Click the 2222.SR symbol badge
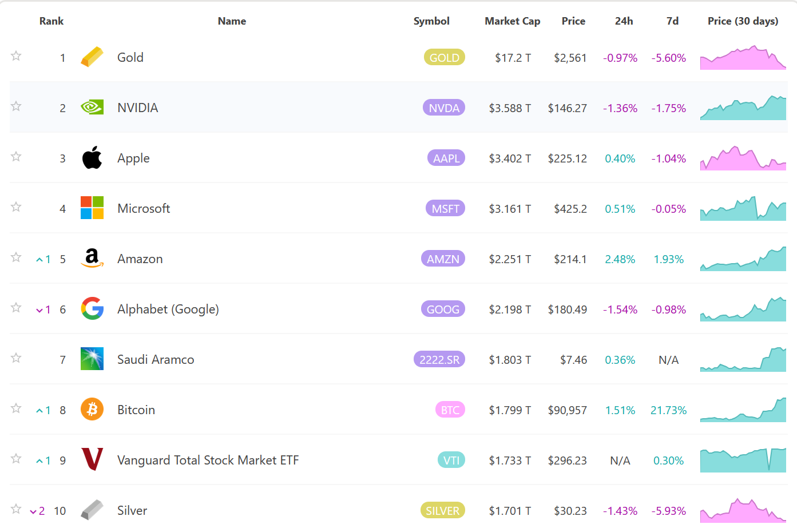This screenshot has height=532, width=797. (439, 359)
